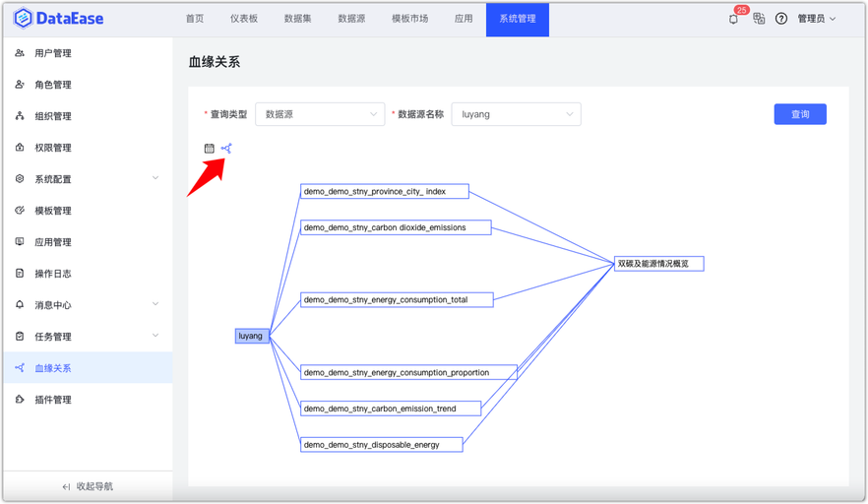Open the 数据源 top navigation tab

point(351,19)
